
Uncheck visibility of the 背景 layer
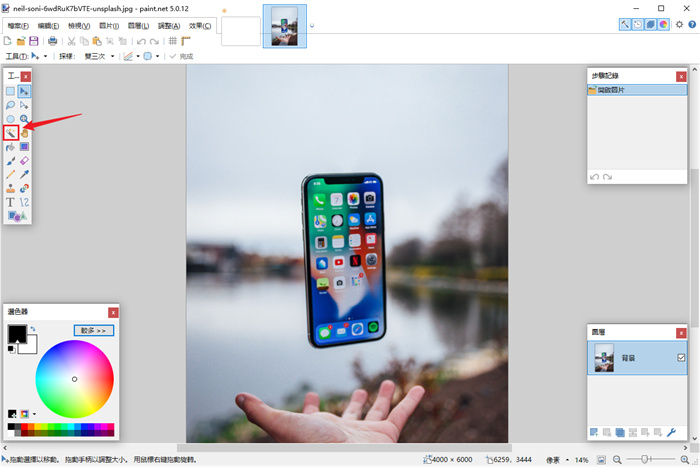coord(681,358)
